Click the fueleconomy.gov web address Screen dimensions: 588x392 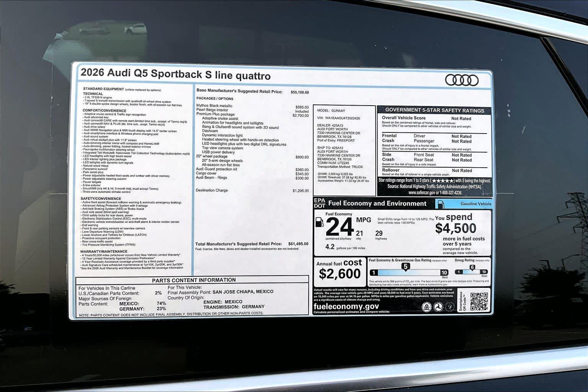pos(346,306)
